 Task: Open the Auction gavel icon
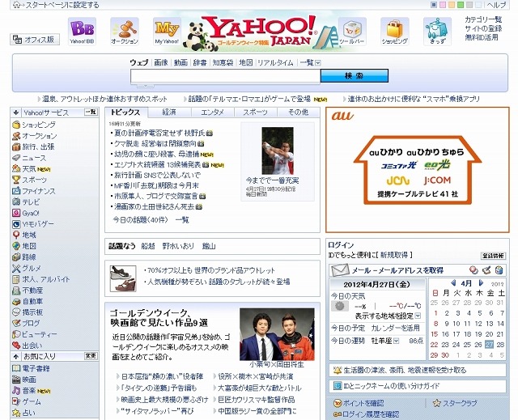(x=125, y=32)
